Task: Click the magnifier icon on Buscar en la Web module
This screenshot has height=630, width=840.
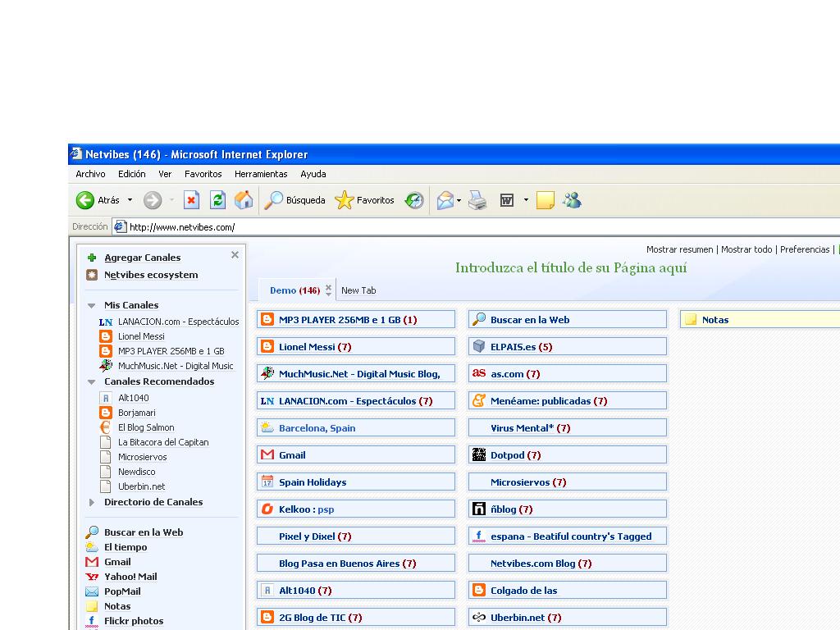Action: click(x=479, y=319)
